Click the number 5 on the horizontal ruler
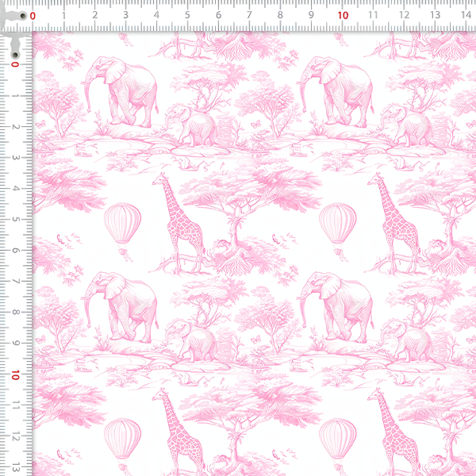Viewport: 476px width, 476px height. [x=187, y=15]
